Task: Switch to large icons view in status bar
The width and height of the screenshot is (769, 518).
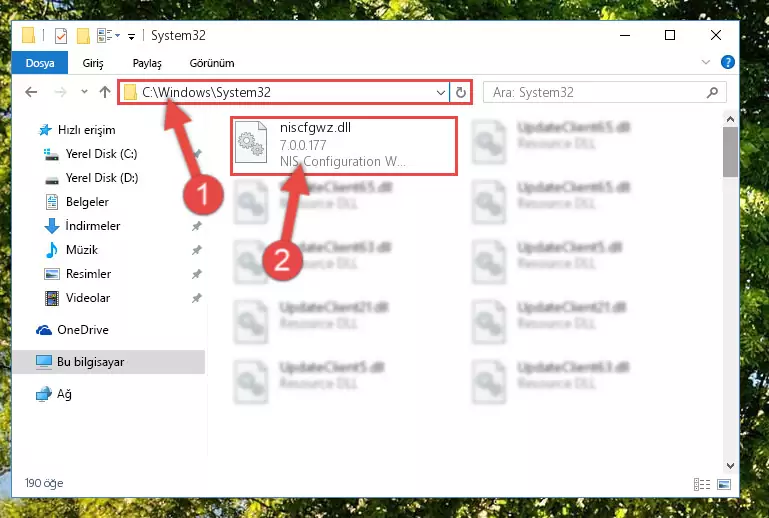Action: point(724,485)
